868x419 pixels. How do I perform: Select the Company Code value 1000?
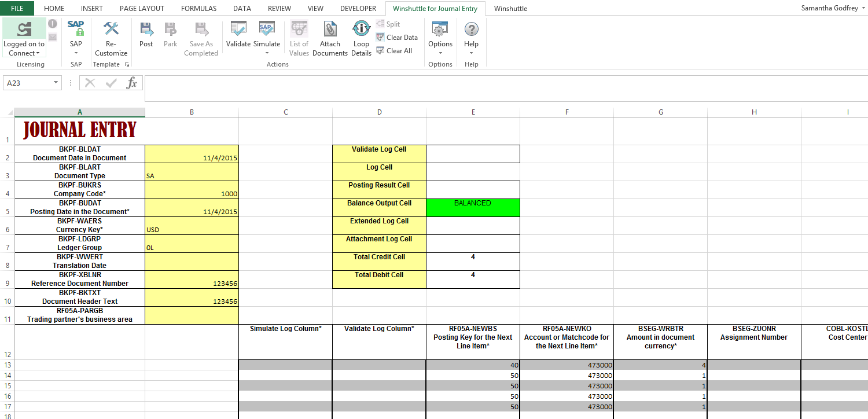tap(192, 190)
